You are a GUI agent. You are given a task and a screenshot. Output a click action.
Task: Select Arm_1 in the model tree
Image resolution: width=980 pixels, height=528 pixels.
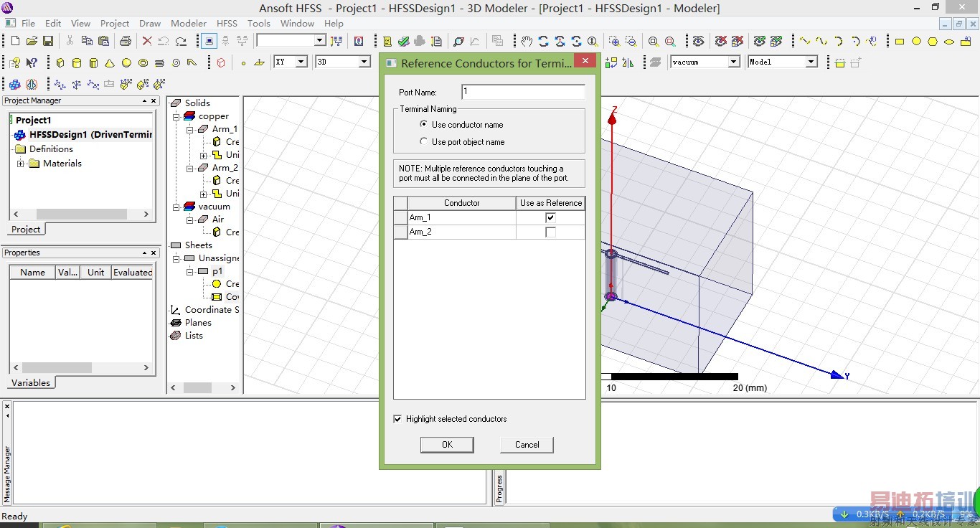[x=225, y=129]
